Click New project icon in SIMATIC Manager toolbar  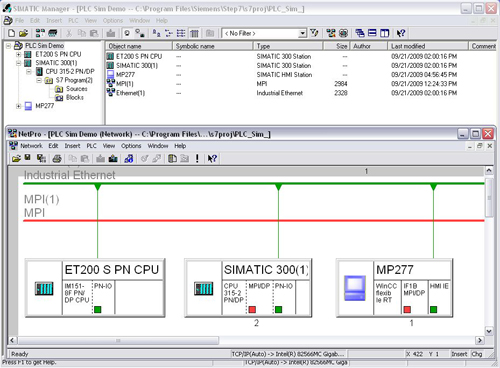(11, 33)
